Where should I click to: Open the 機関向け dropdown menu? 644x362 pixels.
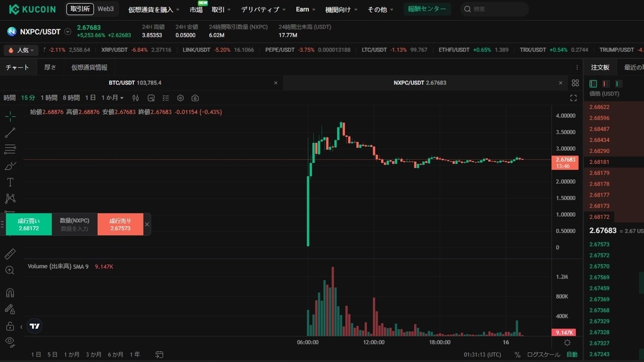[x=341, y=10]
